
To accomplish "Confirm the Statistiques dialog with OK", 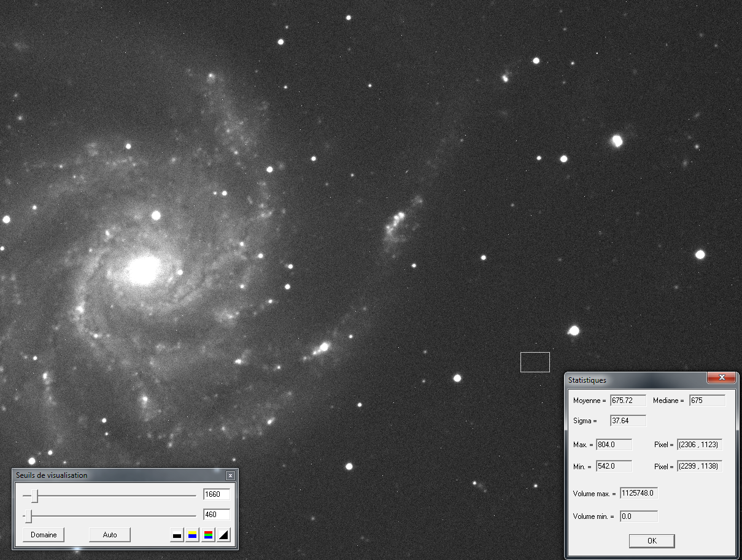I will (x=651, y=540).
